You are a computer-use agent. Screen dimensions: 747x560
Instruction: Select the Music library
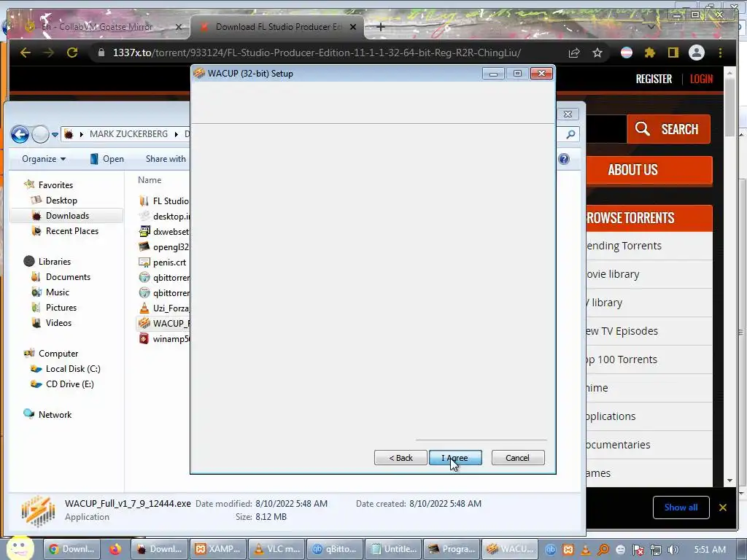tap(57, 292)
